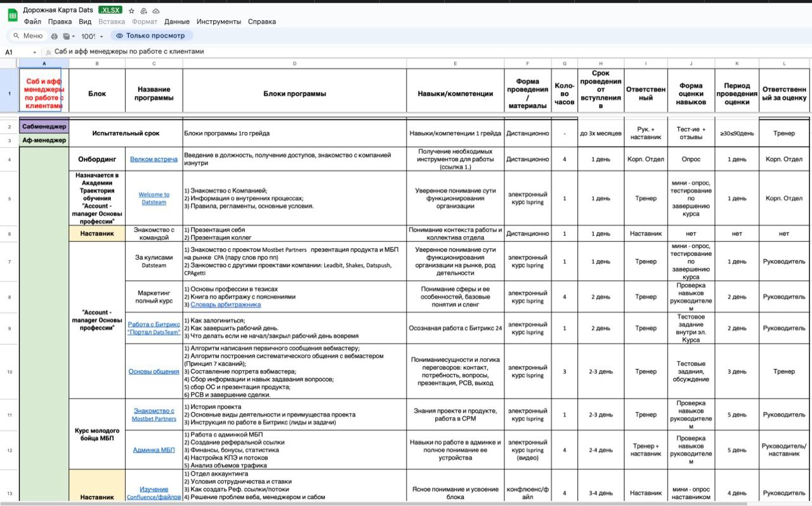
Task: Star the Дорожная Карта Dats document
Action: coord(131,11)
